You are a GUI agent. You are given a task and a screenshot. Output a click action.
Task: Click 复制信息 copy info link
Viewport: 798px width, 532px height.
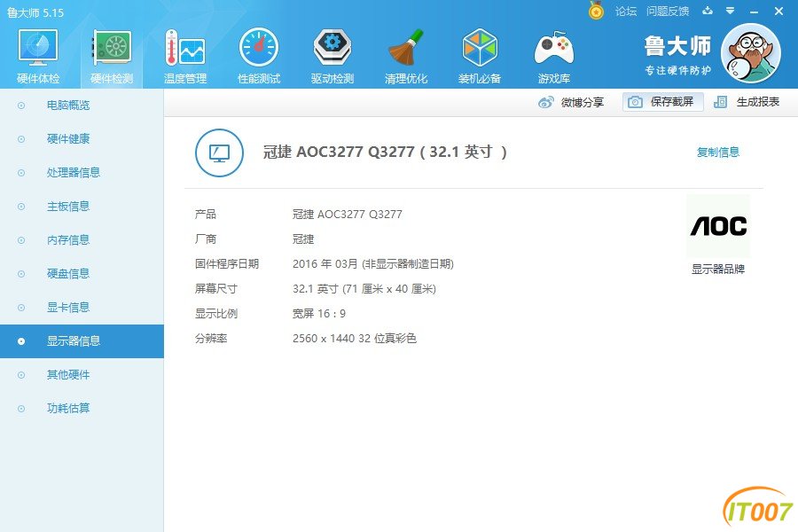point(717,153)
